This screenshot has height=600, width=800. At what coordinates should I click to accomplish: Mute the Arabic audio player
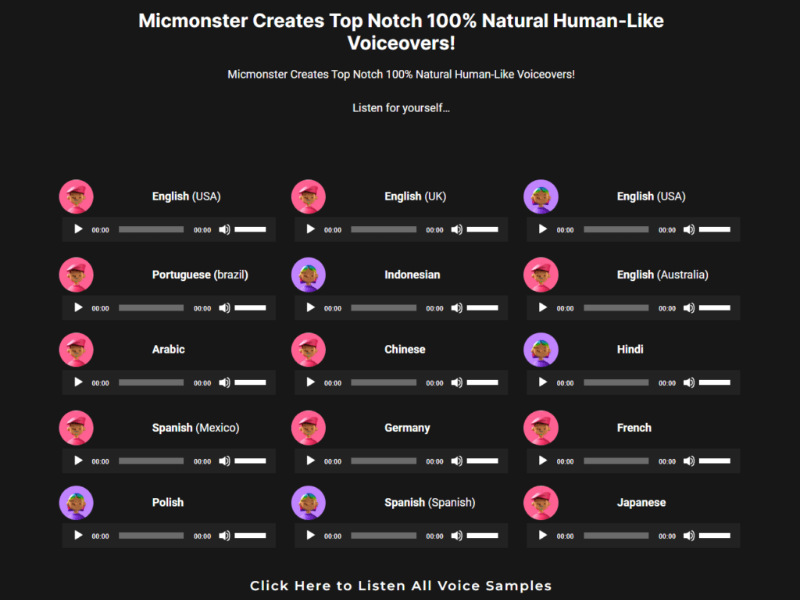click(x=224, y=383)
